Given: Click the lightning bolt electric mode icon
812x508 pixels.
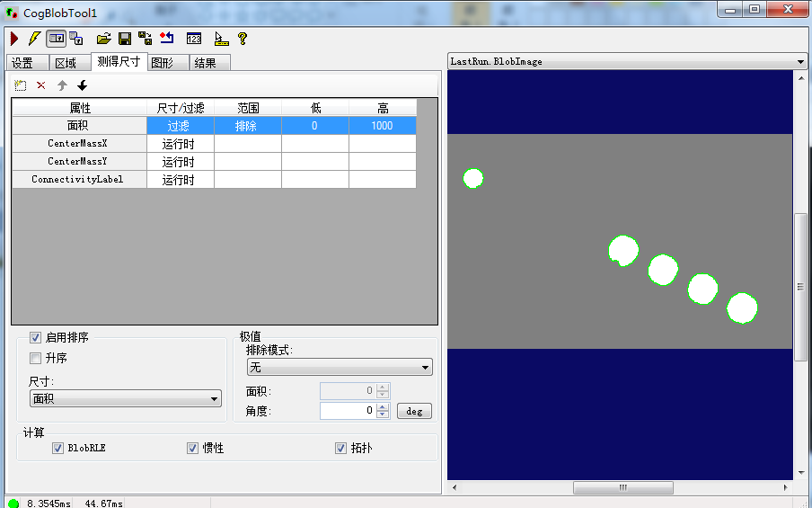Looking at the screenshot, I should (x=34, y=39).
